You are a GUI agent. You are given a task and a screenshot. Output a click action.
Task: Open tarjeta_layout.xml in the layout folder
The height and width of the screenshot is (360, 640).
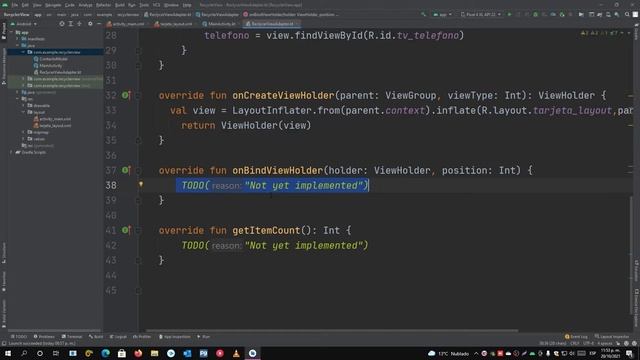52,125
